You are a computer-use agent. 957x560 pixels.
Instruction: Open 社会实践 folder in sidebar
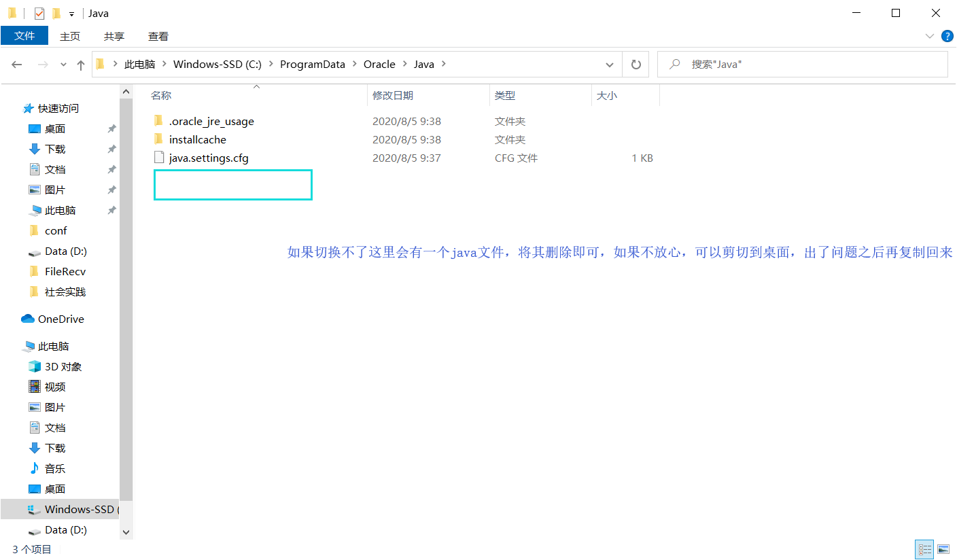[65, 292]
